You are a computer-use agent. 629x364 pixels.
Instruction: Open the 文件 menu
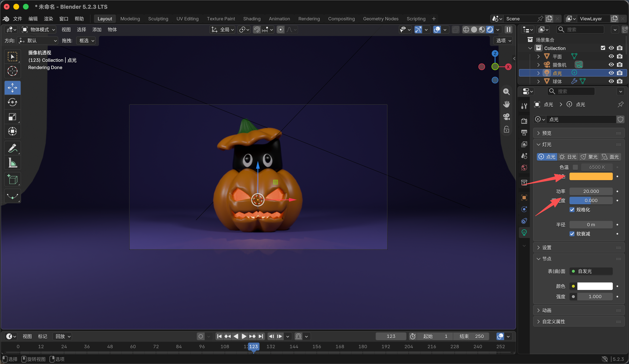(17, 19)
